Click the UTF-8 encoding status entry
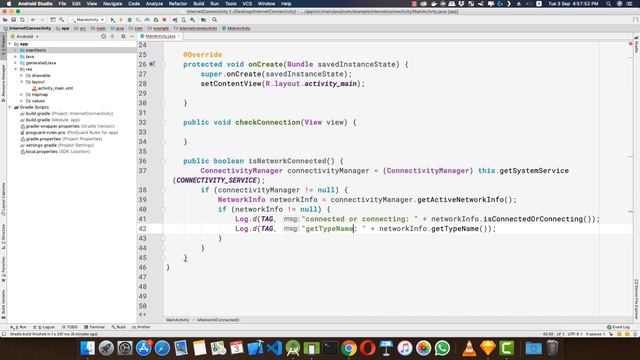This screenshot has width=640, height=360. click(575, 334)
